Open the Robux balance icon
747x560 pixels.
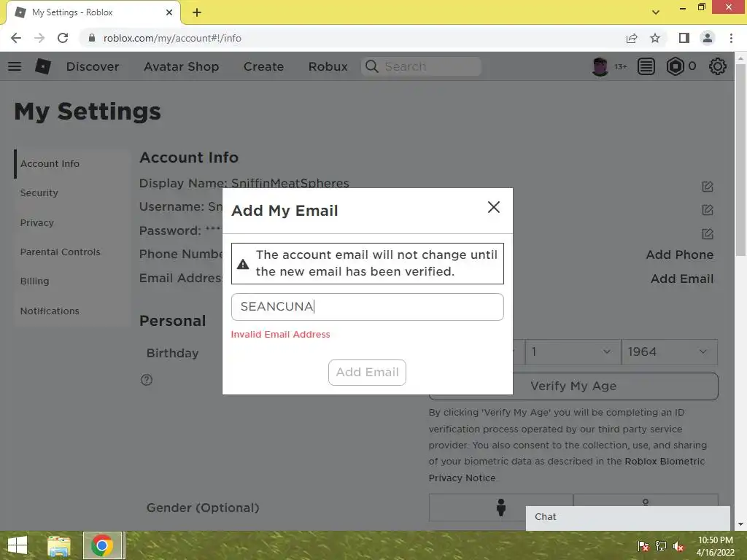tap(675, 66)
